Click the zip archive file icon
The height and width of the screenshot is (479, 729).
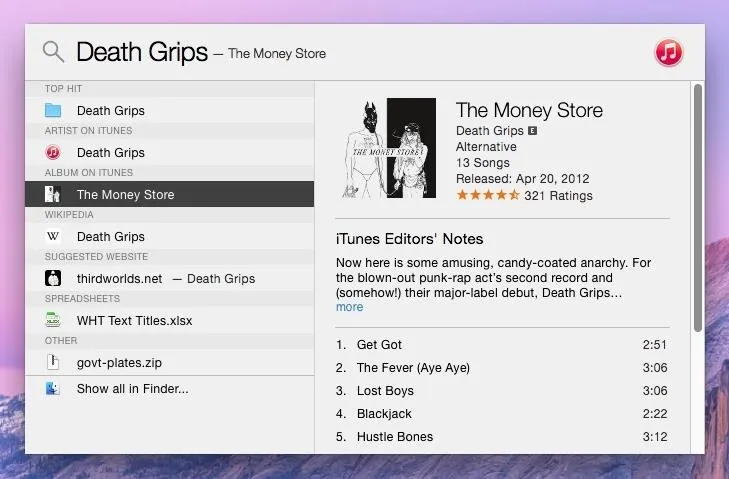pos(53,362)
